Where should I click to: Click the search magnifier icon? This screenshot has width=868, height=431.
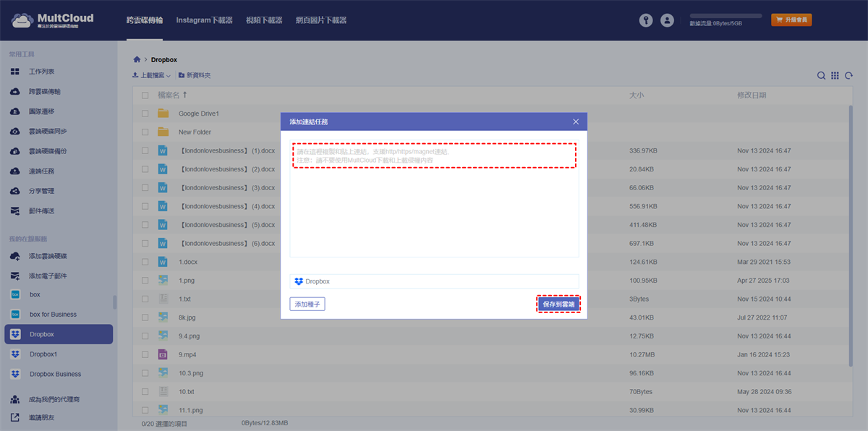click(x=821, y=75)
